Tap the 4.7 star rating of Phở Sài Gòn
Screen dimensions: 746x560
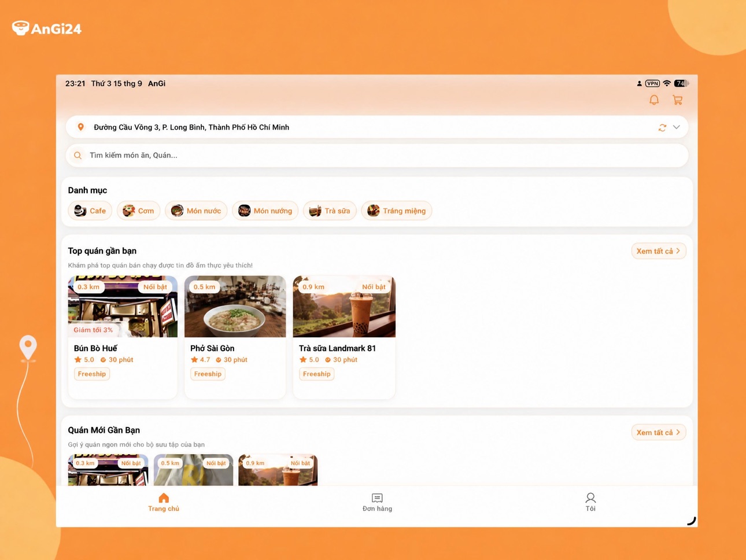pyautogui.click(x=201, y=360)
